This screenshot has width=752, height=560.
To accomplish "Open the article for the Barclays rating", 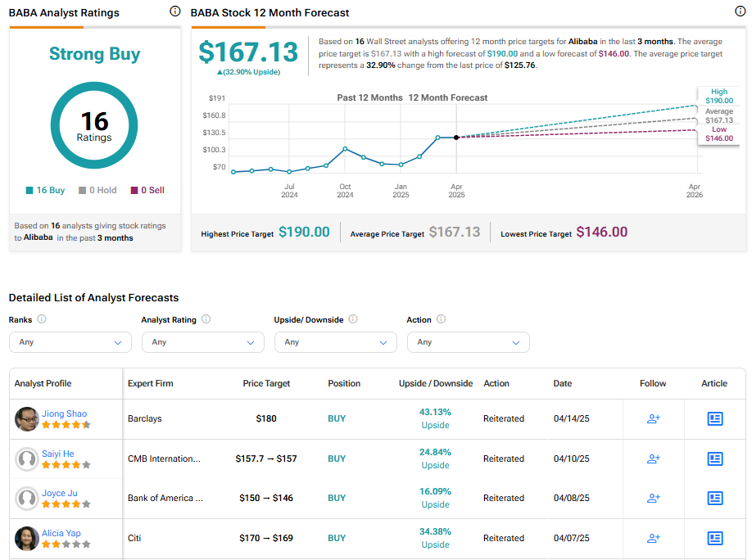I will [x=715, y=418].
